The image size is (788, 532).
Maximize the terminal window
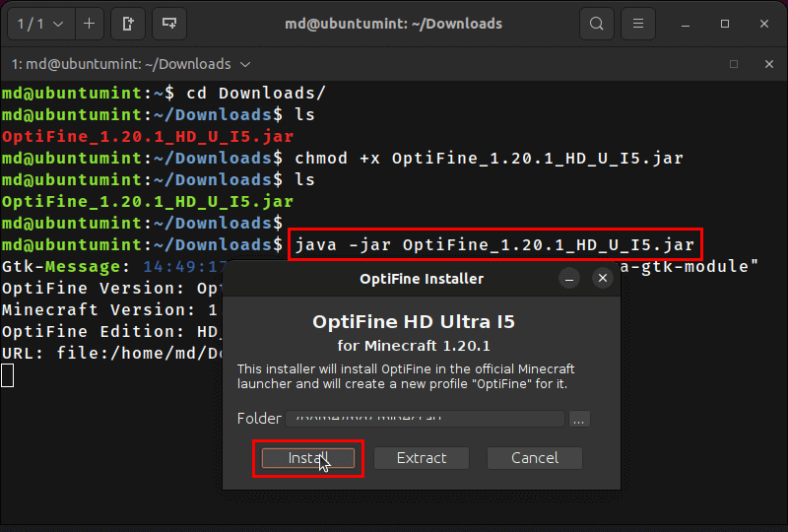click(725, 24)
